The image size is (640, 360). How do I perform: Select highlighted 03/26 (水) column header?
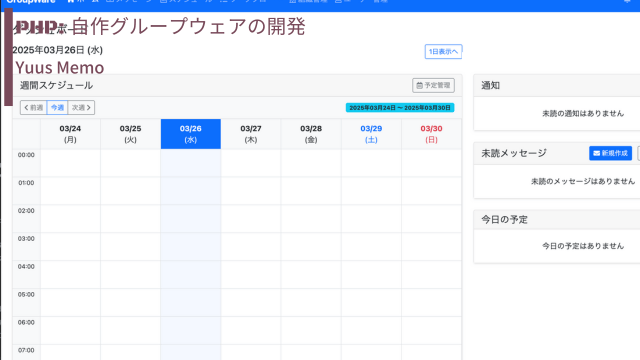pos(191,134)
